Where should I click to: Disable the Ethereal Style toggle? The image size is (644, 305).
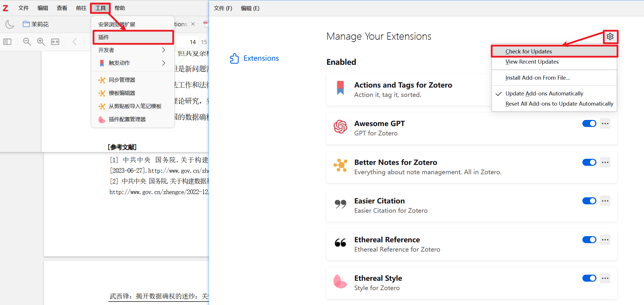pyautogui.click(x=589, y=278)
